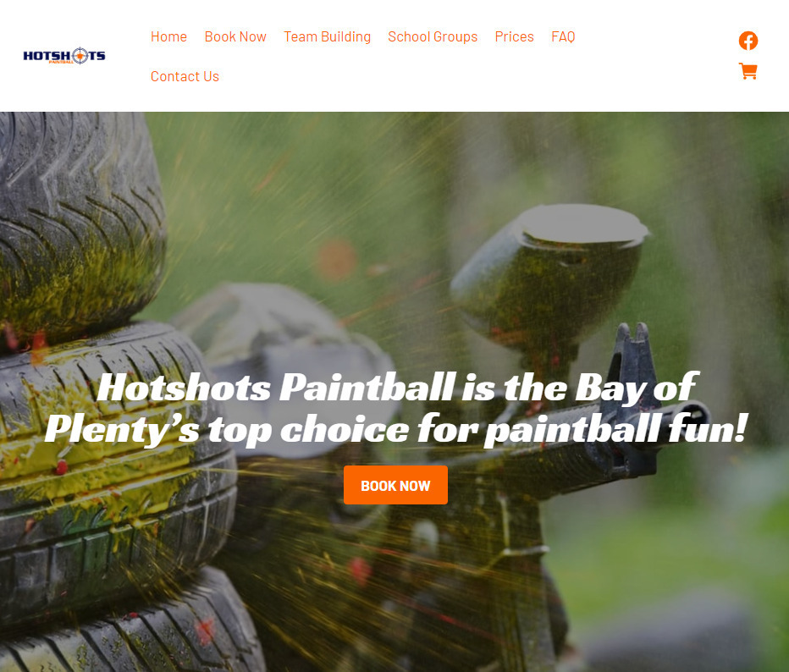Viewport: 789px width, 672px height.
Task: Open the shopping cart icon
Action: 748,71
